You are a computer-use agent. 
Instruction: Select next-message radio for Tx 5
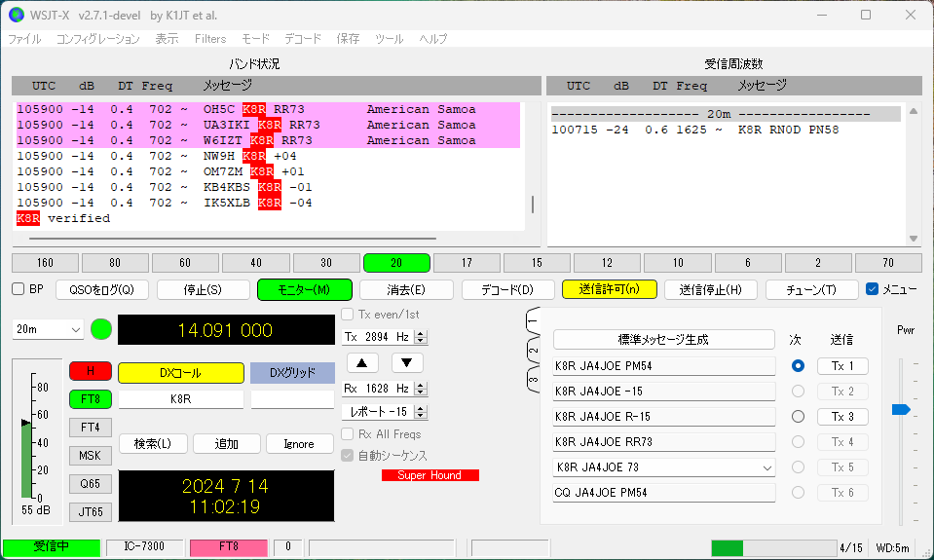coord(799,467)
